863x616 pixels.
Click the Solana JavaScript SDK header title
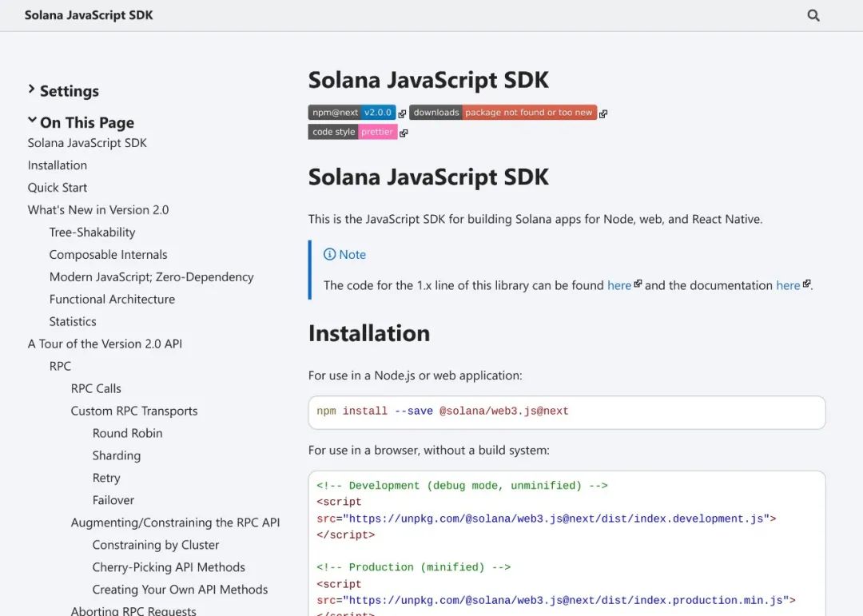tap(89, 15)
